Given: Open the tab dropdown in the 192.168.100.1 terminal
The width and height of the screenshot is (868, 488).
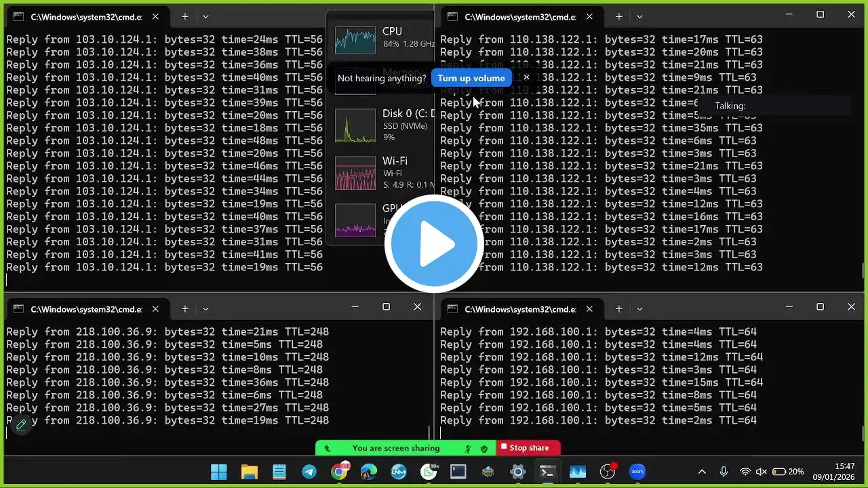Looking at the screenshot, I should point(639,309).
